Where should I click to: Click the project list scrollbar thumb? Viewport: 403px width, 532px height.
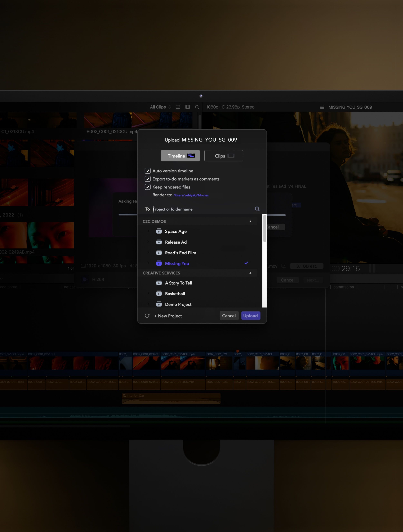pos(265,228)
